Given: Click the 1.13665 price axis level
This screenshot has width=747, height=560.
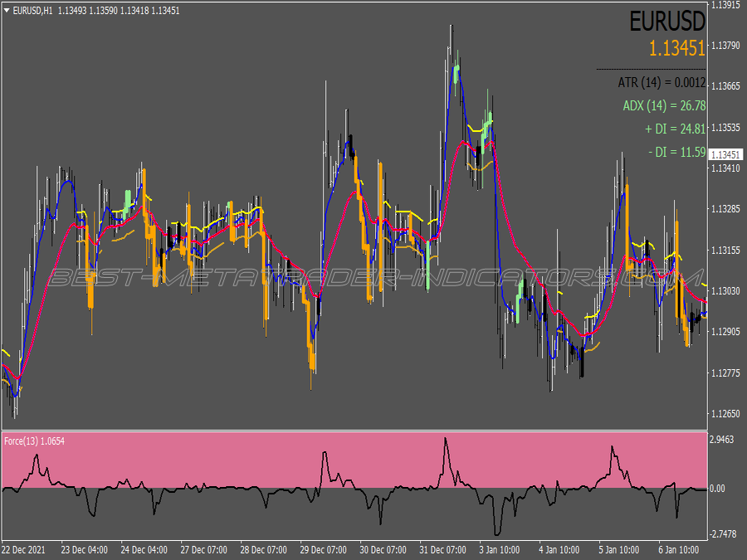Looking at the screenshot, I should click(725, 86).
